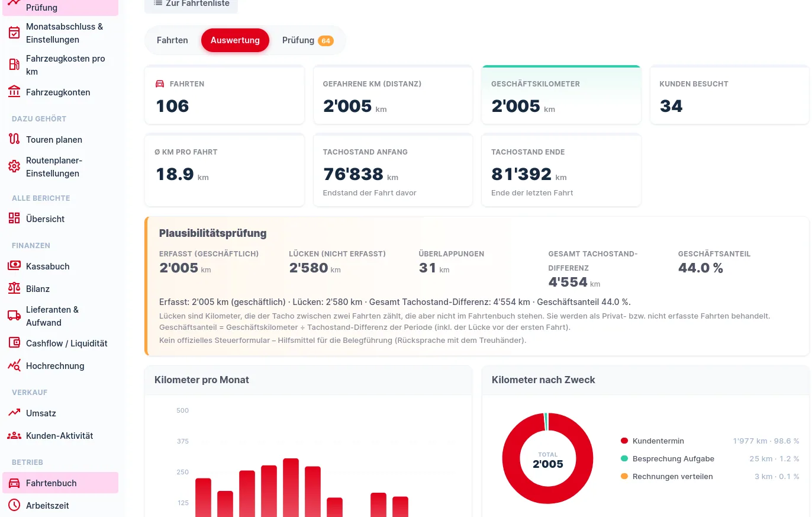The width and height of the screenshot is (812, 517).
Task: Click the trending-up icon beside Umsatz
Action: point(14,413)
